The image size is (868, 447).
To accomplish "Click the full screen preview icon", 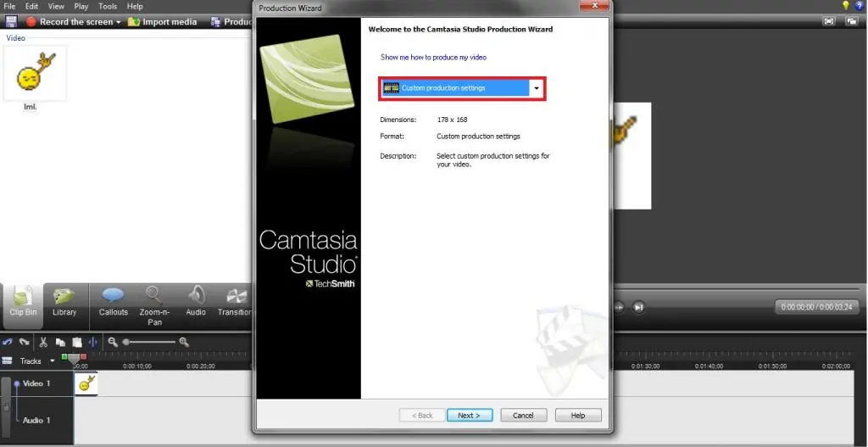I will tap(828, 21).
